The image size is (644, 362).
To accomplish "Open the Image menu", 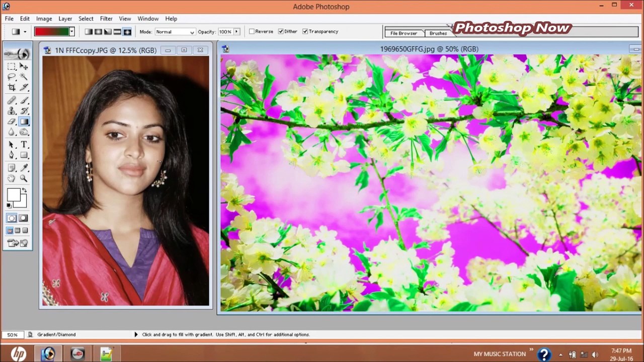I will [x=44, y=19].
